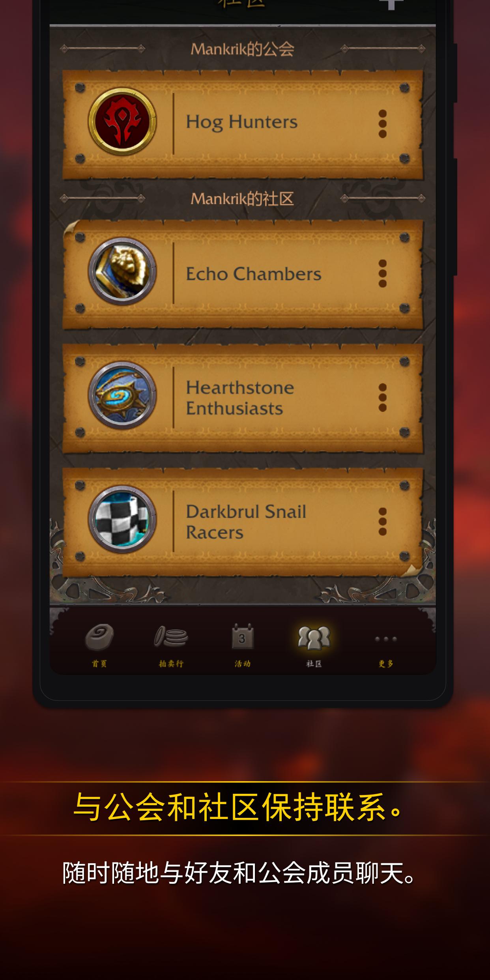Screen dimensions: 490x980
Task: Select the Darkbrul Snail Racers community name
Action: [246, 522]
